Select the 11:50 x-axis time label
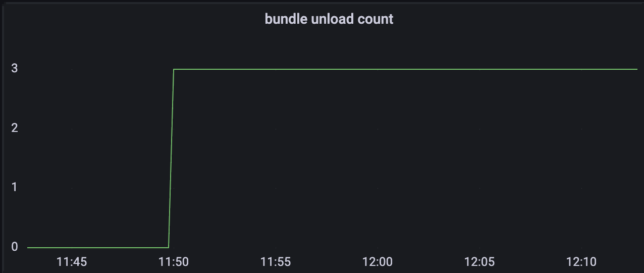Image resolution: width=644 pixels, height=273 pixels. 174,262
